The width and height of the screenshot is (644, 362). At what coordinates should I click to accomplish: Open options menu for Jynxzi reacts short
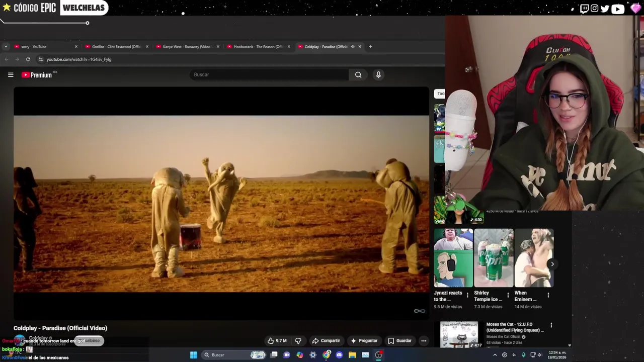(467, 295)
